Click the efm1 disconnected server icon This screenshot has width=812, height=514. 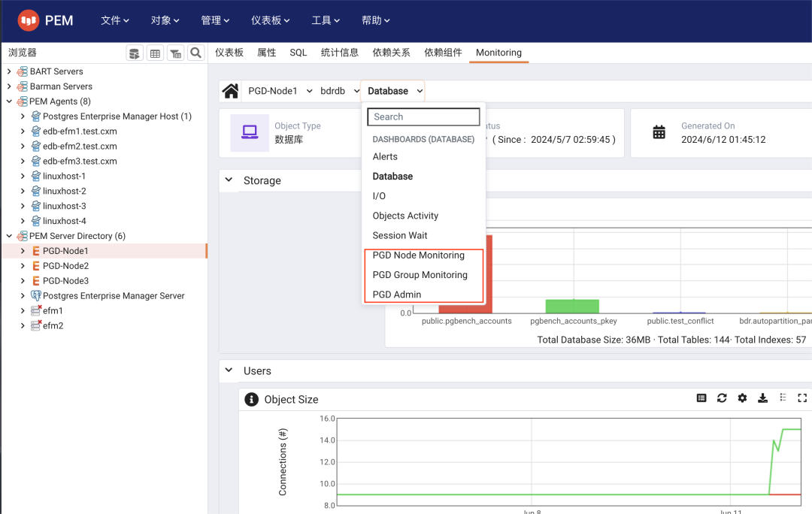click(36, 310)
